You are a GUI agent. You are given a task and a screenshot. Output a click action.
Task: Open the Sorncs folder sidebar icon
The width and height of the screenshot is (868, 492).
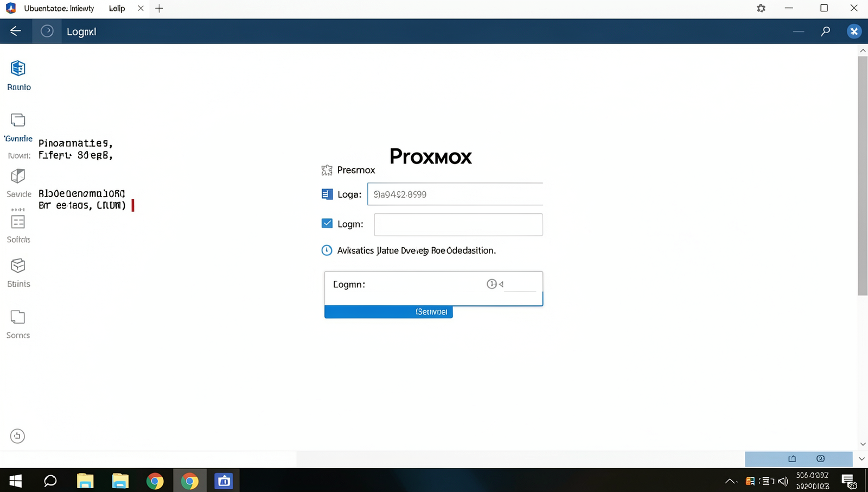point(18,317)
